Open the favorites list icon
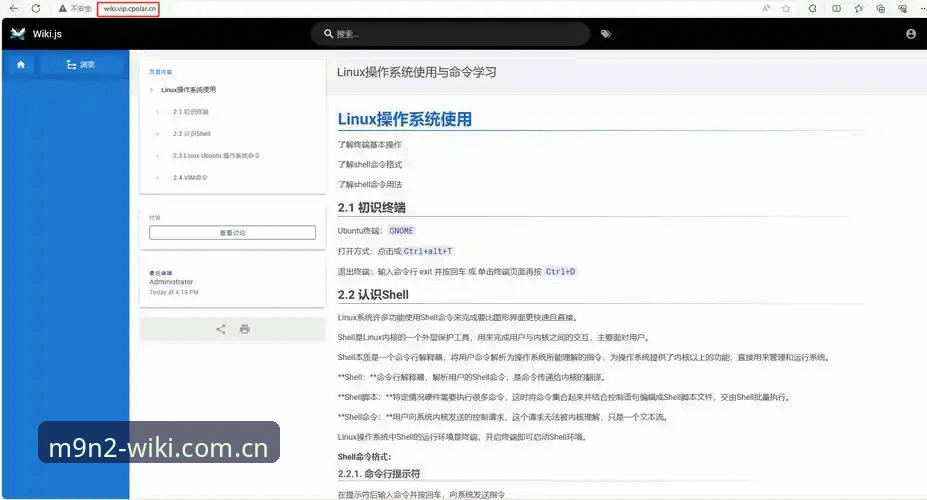Screen dimensions: 927x500 (858, 8)
